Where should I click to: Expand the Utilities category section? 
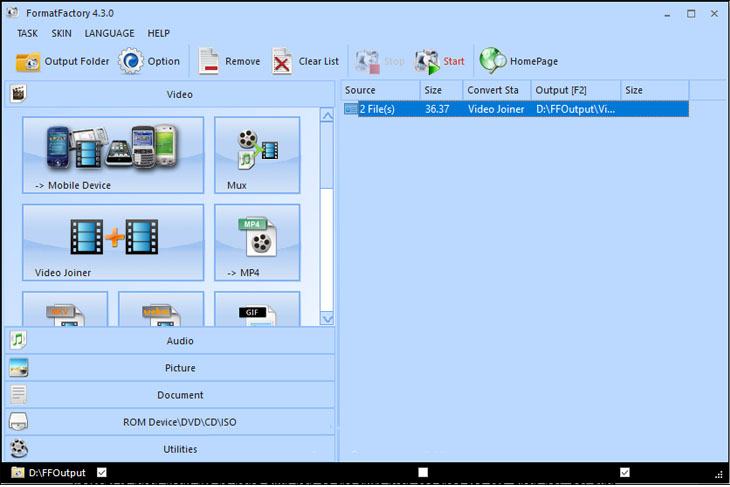click(x=170, y=449)
